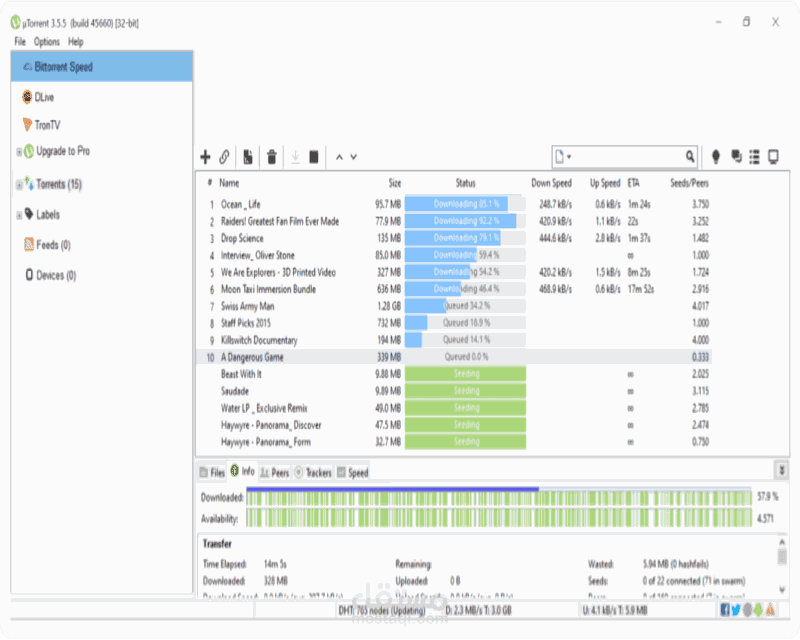Click the Add Torrent from URL link icon
The width and height of the screenshot is (800, 640).
click(224, 157)
